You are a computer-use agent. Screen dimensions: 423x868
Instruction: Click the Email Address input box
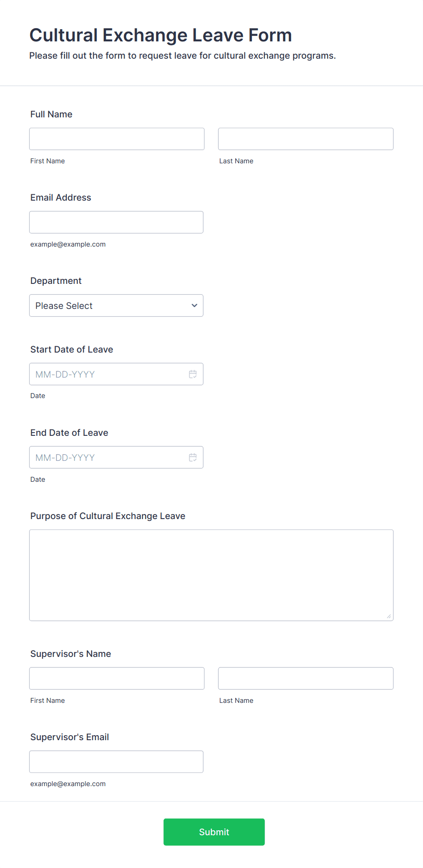pos(116,222)
